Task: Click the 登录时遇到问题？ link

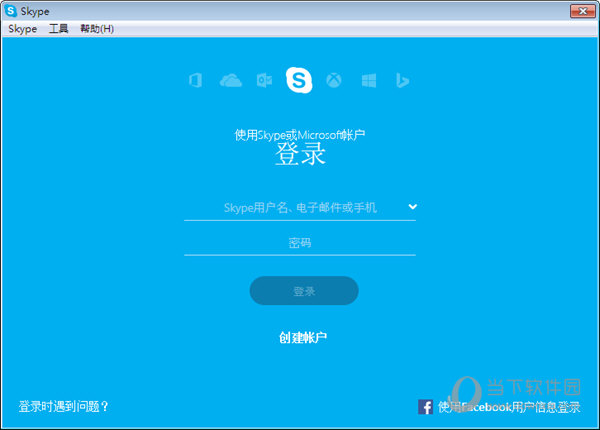Action: pyautogui.click(x=64, y=406)
